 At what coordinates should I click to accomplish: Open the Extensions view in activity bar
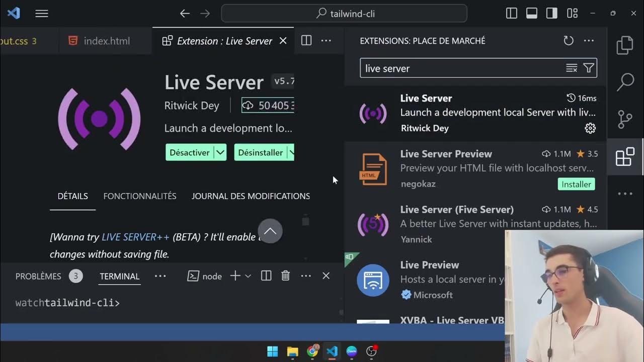click(x=625, y=157)
